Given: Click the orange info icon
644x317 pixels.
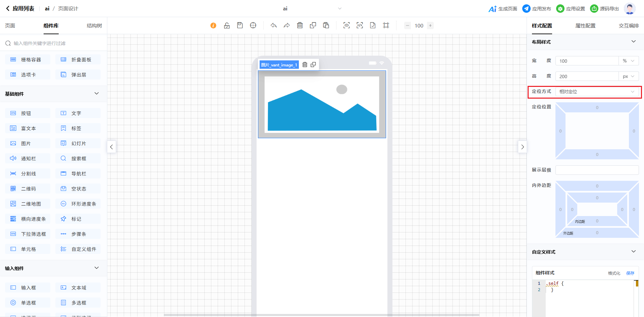Looking at the screenshot, I should [x=213, y=25].
